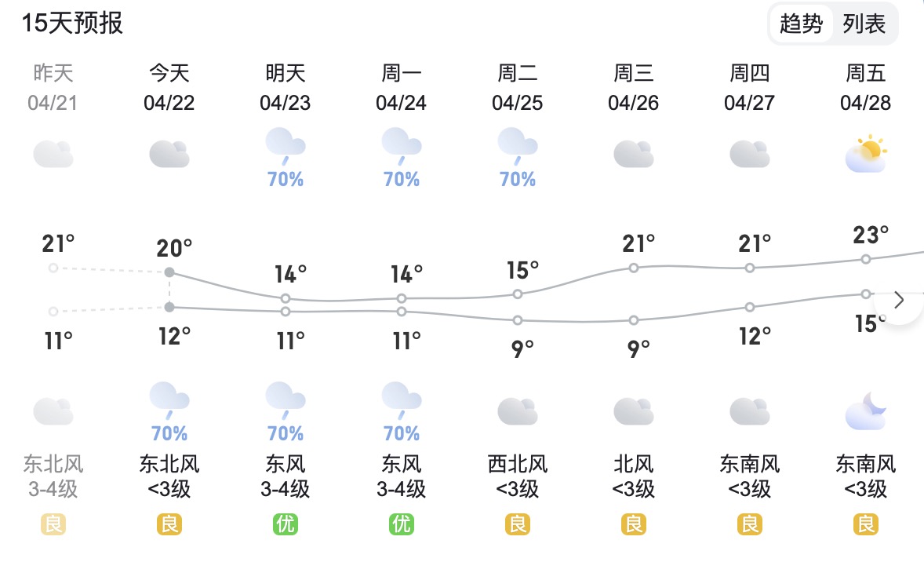Click the night cloudy icon for 周四
This screenshot has height=562, width=924.
pyautogui.click(x=750, y=411)
